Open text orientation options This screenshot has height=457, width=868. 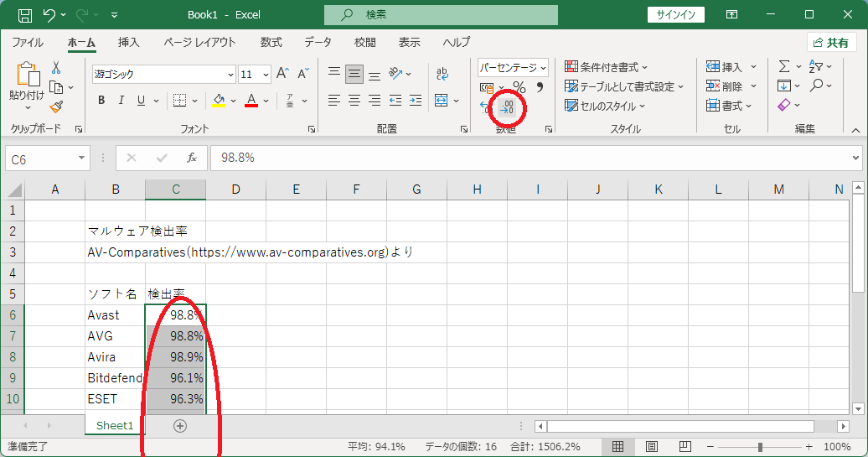coord(400,73)
